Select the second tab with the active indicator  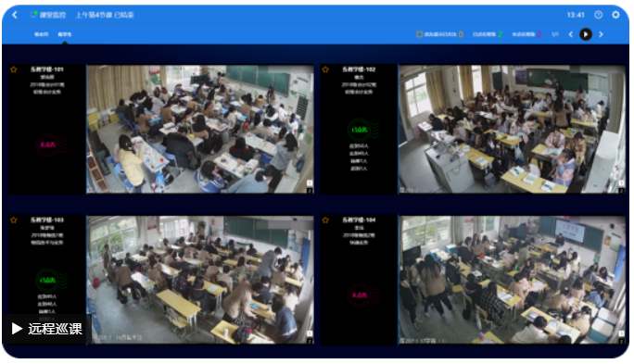(x=65, y=34)
